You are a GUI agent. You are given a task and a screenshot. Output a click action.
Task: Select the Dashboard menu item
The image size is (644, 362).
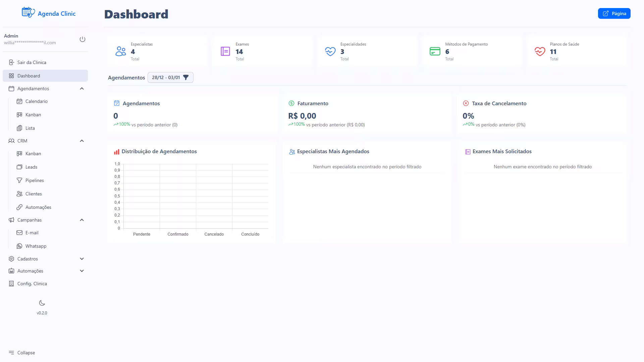click(x=45, y=76)
